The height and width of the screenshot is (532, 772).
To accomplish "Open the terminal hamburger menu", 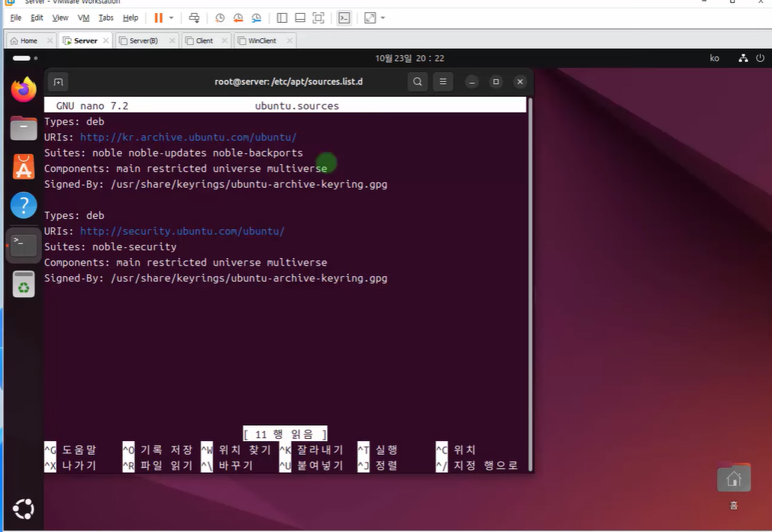I will [x=443, y=82].
